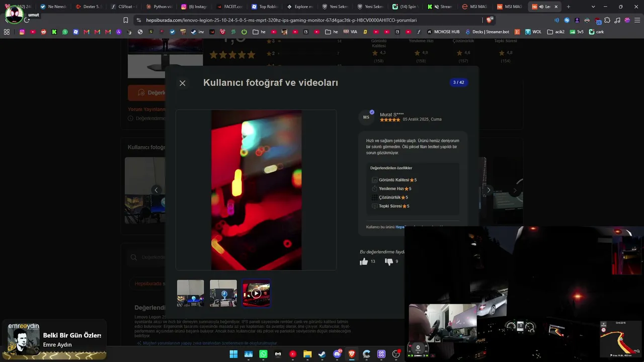Screen dimensions: 644x362
Task: Open the Instagram bookmark icon
Action: (x=22, y=32)
